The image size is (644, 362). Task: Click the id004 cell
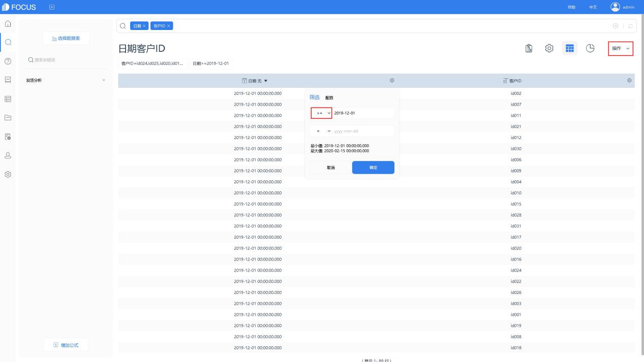[516, 182]
